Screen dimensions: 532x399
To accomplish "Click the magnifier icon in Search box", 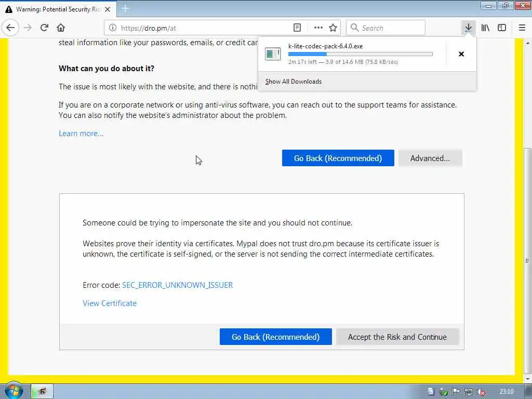I will click(354, 28).
